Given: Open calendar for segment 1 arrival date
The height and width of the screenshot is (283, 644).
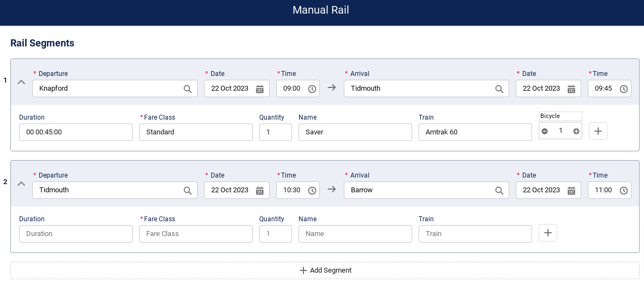Looking at the screenshot, I should pos(571,89).
